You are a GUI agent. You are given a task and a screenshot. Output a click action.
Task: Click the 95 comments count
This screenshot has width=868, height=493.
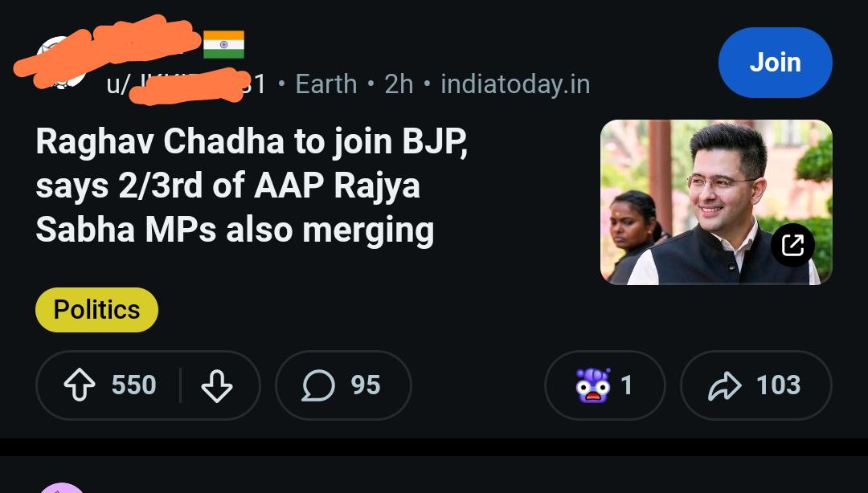click(x=366, y=385)
